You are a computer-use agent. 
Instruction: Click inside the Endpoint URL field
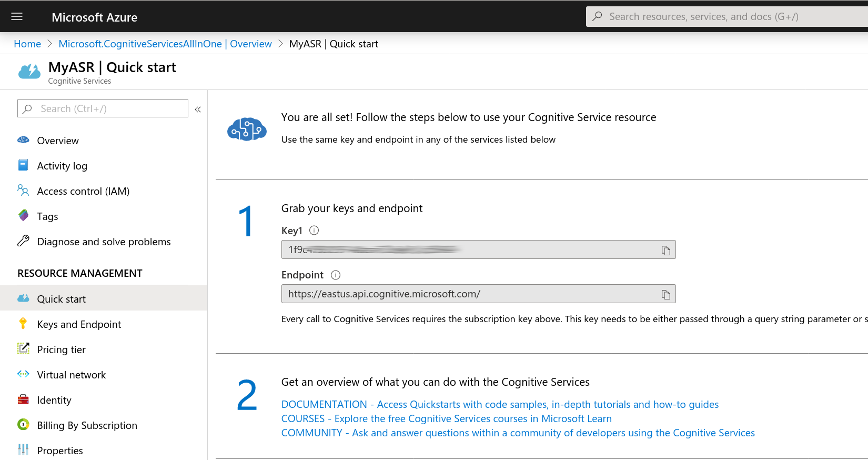point(479,294)
